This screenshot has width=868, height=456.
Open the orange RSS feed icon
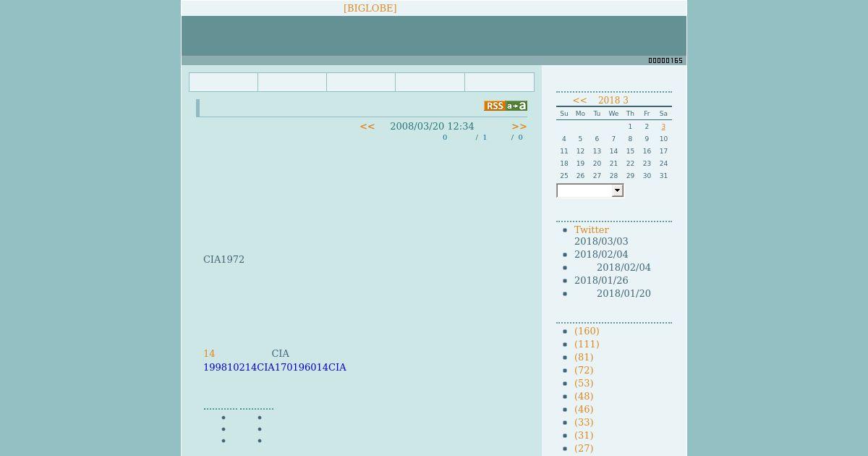[x=494, y=106]
